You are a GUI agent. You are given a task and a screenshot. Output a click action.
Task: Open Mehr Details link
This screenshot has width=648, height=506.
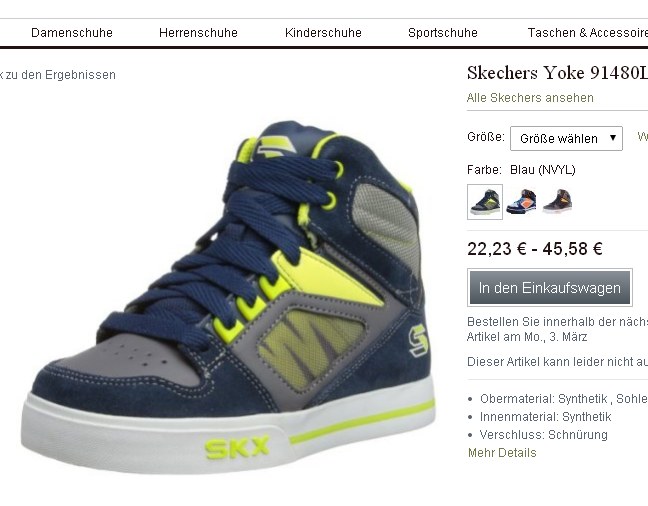[x=502, y=453]
